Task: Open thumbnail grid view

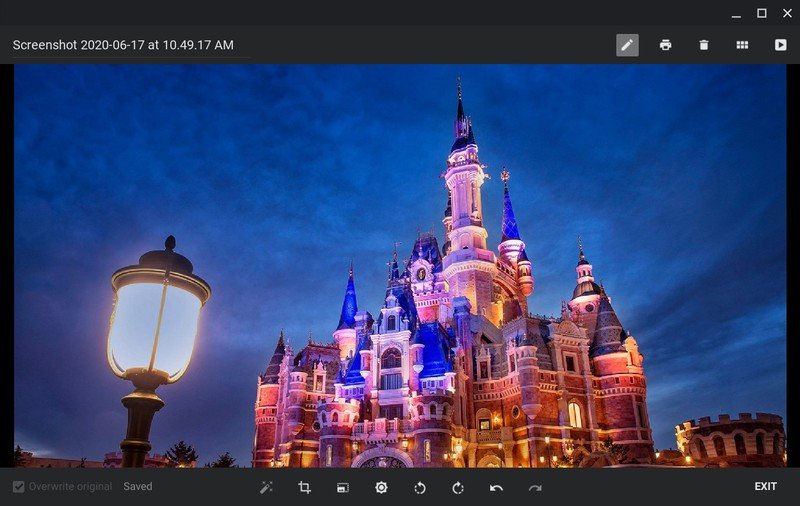Action: click(742, 45)
